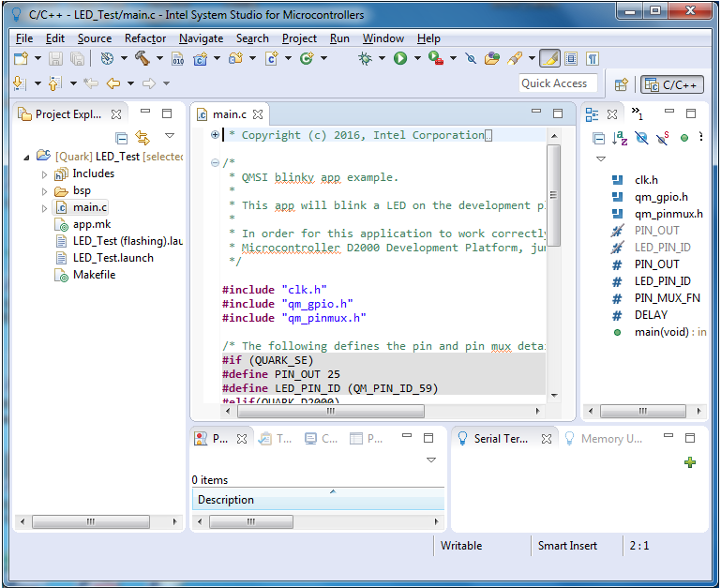Click the Debug bug icon

point(365,58)
